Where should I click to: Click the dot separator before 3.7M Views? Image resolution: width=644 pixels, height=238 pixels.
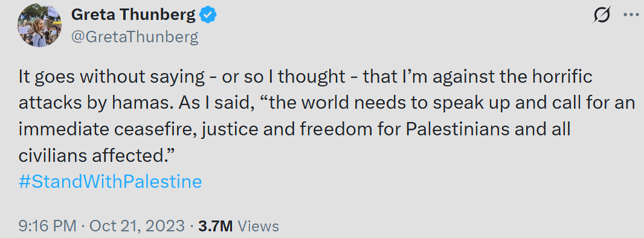[x=192, y=226]
